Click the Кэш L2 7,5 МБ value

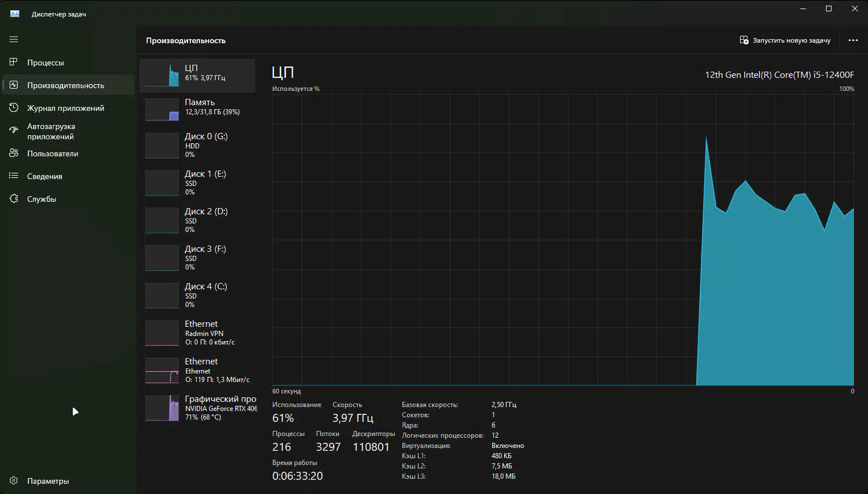tap(502, 466)
